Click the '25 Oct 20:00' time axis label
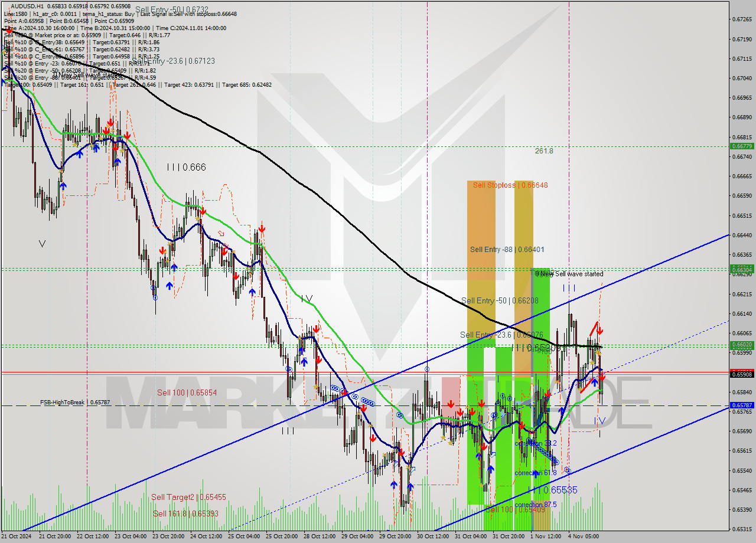The height and width of the screenshot is (543, 756). [x=282, y=537]
